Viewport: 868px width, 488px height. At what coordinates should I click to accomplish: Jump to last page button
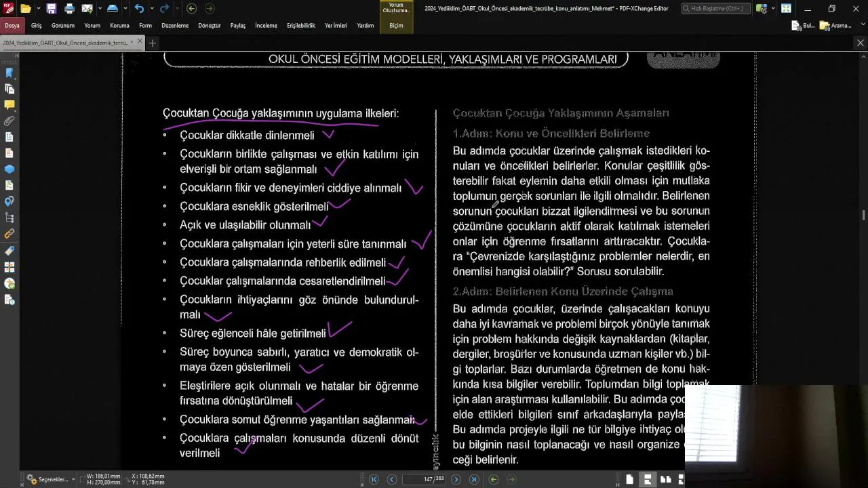click(x=474, y=479)
